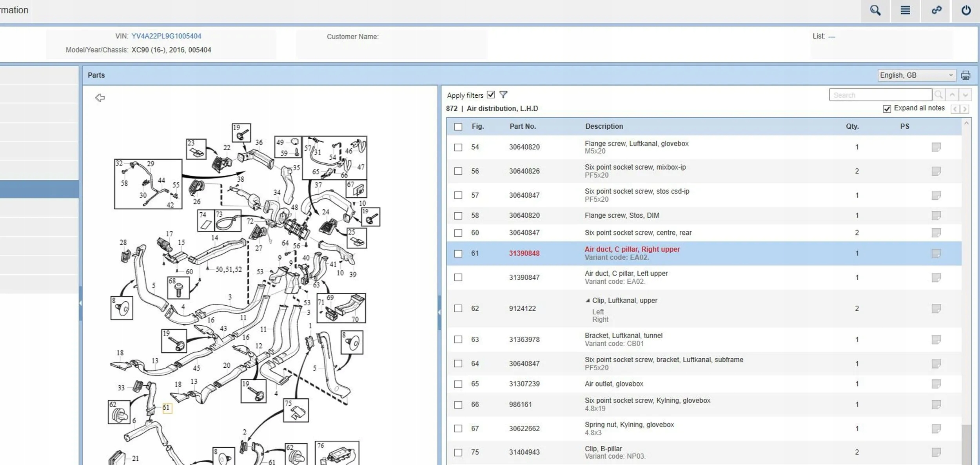Click the back arrow above the diagram
Image resolution: width=980 pixels, height=465 pixels.
coord(100,98)
